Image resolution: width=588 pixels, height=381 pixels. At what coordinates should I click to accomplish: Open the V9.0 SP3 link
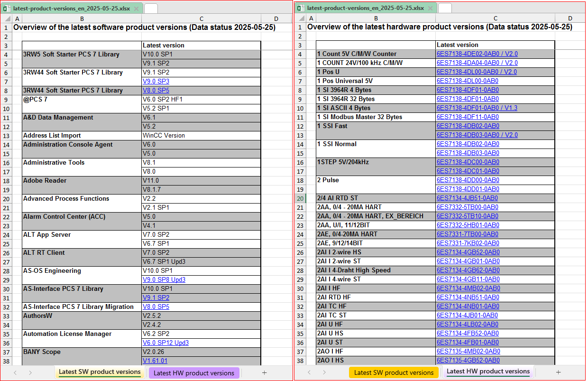coord(156,81)
